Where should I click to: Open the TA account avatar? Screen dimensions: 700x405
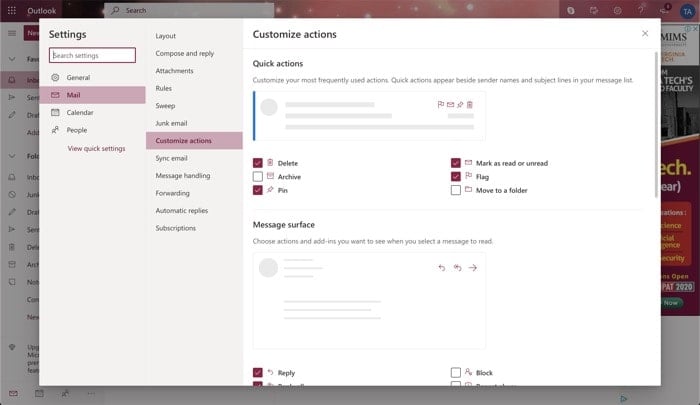[687, 11]
